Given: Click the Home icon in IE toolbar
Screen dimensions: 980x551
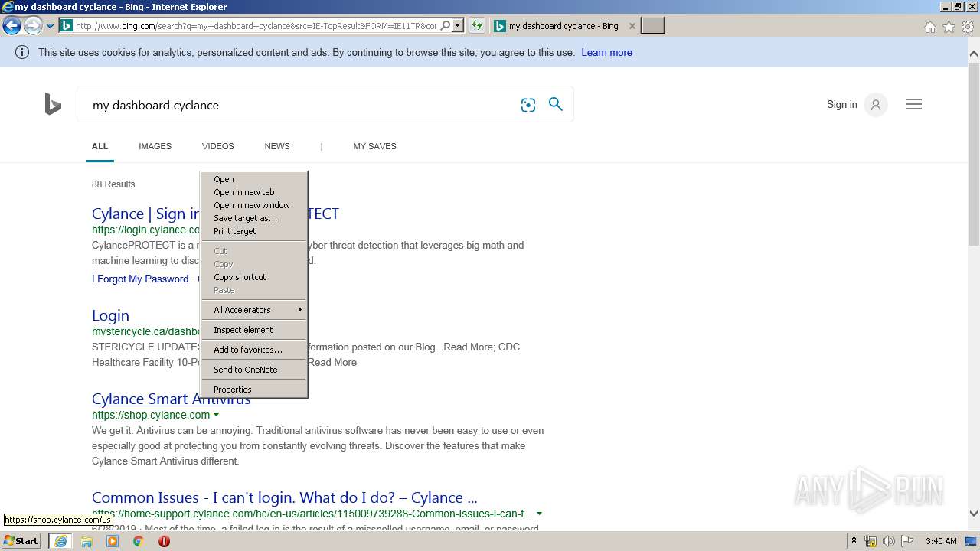Looking at the screenshot, I should pyautogui.click(x=929, y=27).
